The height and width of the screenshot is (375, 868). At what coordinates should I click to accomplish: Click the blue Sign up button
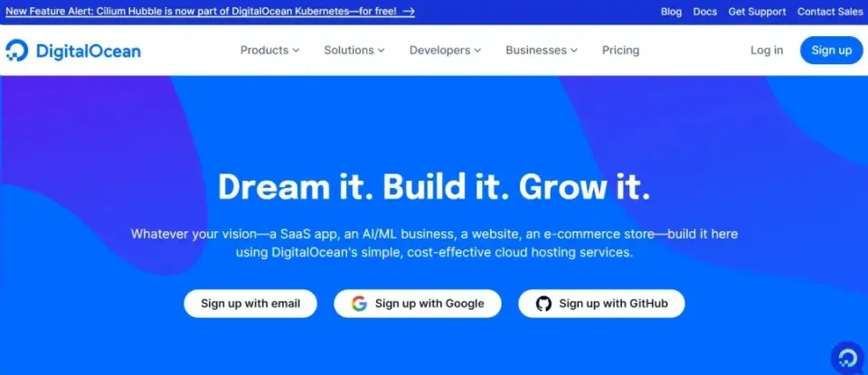[832, 51]
